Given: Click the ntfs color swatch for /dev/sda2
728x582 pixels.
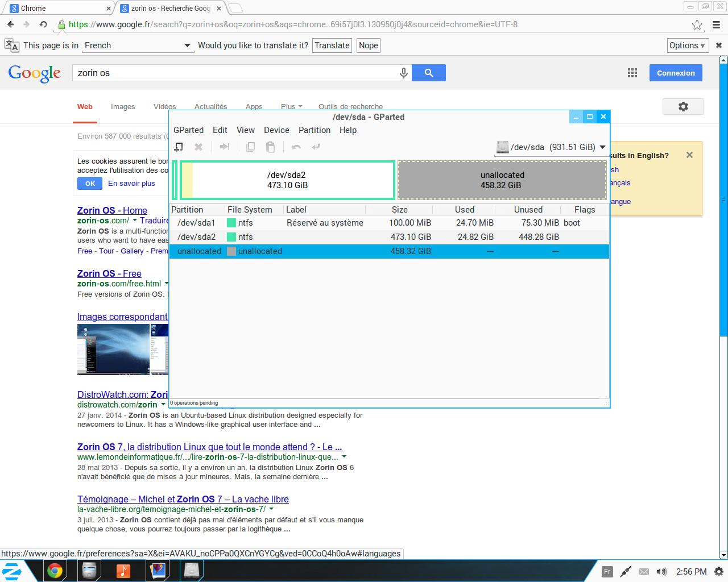Looking at the screenshot, I should tap(231, 237).
